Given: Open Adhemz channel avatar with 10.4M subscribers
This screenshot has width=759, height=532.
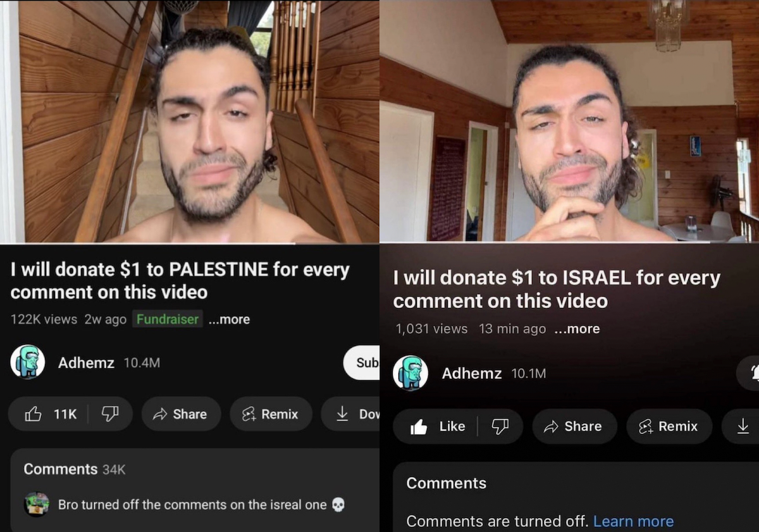Looking at the screenshot, I should pos(28,362).
